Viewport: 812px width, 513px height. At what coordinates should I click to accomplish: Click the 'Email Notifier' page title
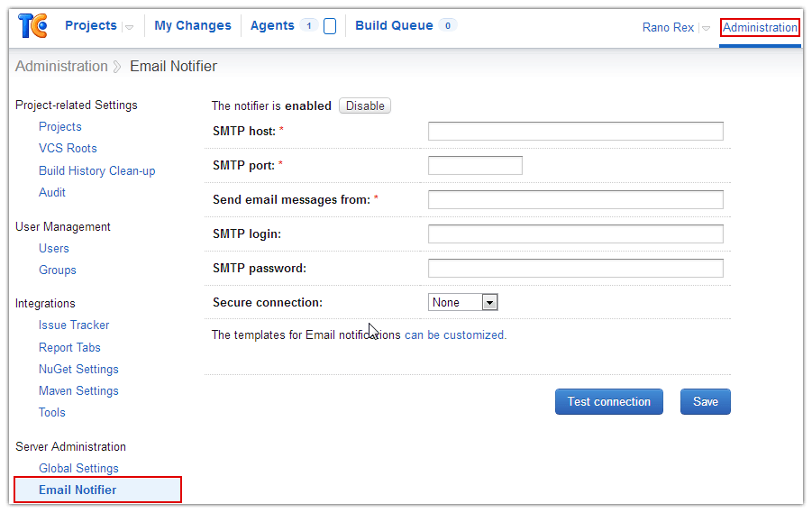pos(173,67)
